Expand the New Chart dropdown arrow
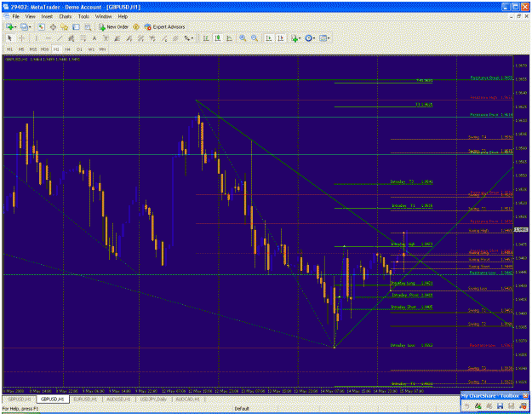532x414 pixels. [15, 26]
